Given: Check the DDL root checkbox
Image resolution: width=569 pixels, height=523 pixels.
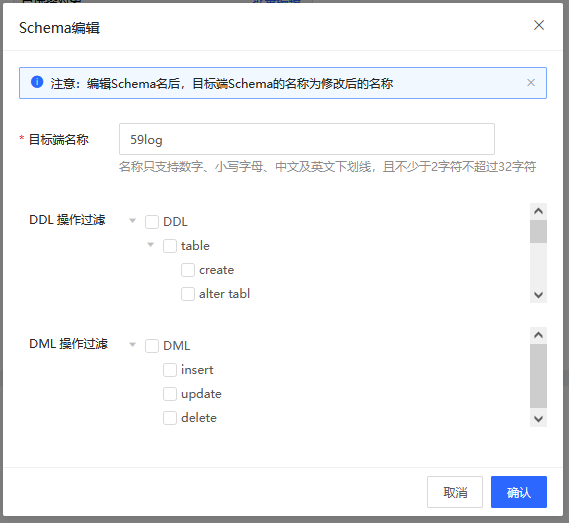Looking at the screenshot, I should (152, 222).
